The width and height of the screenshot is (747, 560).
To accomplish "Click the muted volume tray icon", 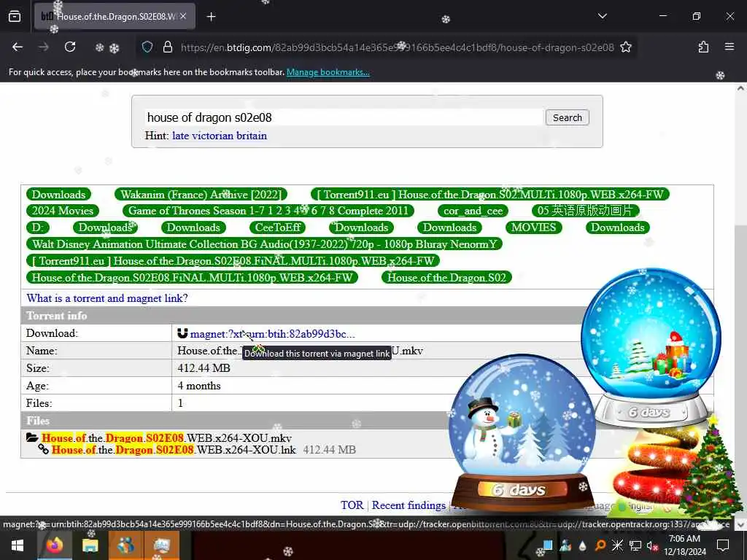I will (x=652, y=545).
